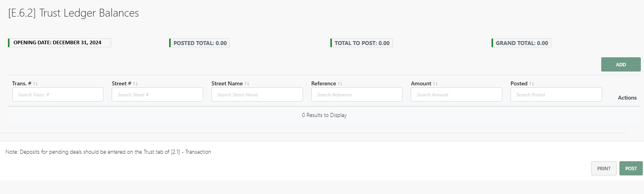Click the Search Reference input
644x194 pixels.
[356, 95]
